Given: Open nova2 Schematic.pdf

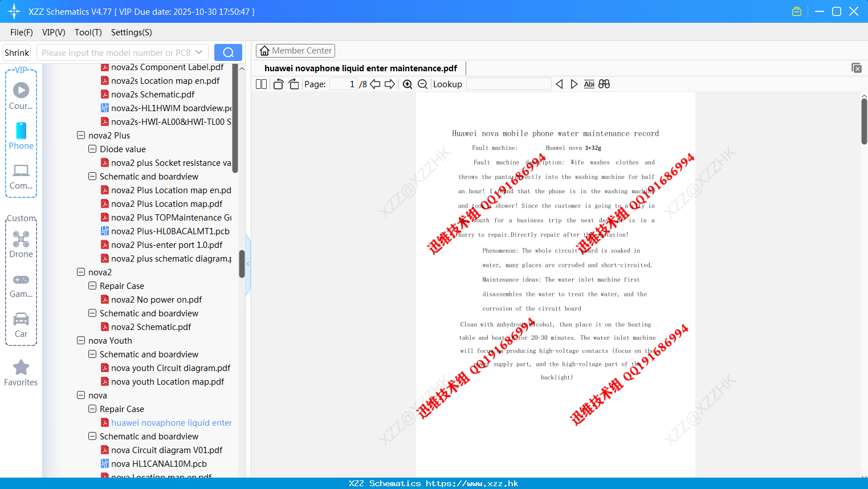Looking at the screenshot, I should pyautogui.click(x=151, y=327).
